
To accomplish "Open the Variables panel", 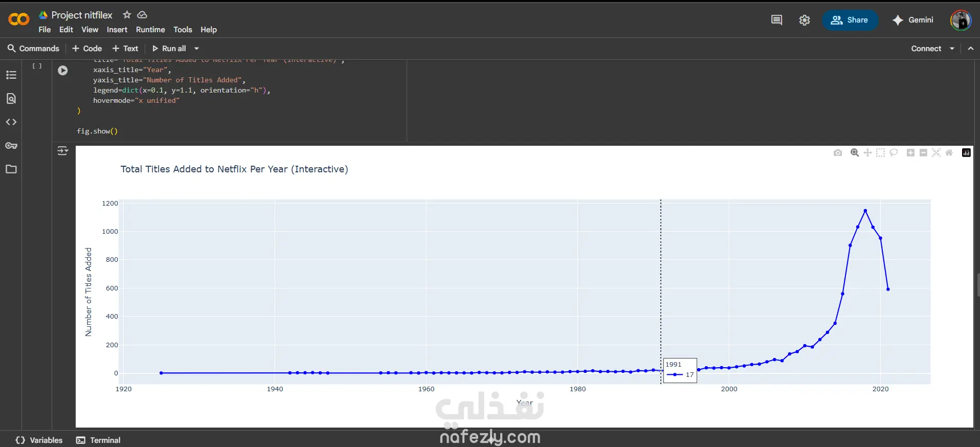I will point(39,440).
